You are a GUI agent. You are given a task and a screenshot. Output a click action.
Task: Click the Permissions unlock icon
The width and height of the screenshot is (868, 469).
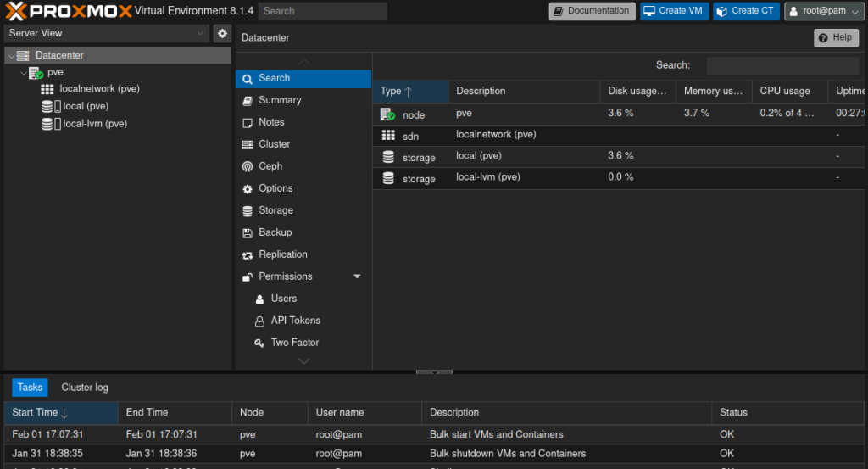[x=248, y=276]
